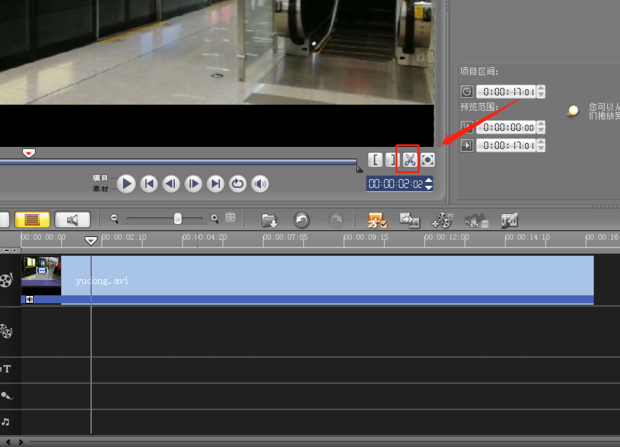
Task: Open the Smart Proxy manager icon
Action: (377, 220)
